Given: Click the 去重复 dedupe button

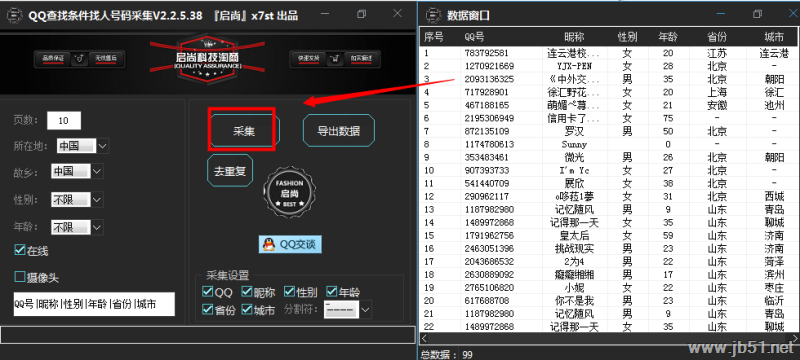Looking at the screenshot, I should pyautogui.click(x=230, y=171).
